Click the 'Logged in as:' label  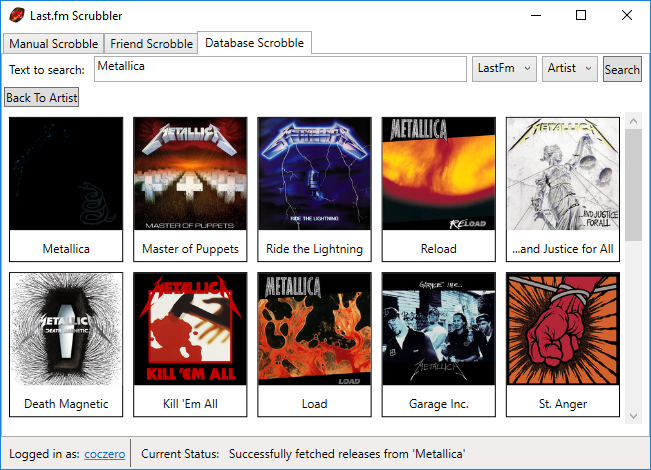tap(44, 454)
